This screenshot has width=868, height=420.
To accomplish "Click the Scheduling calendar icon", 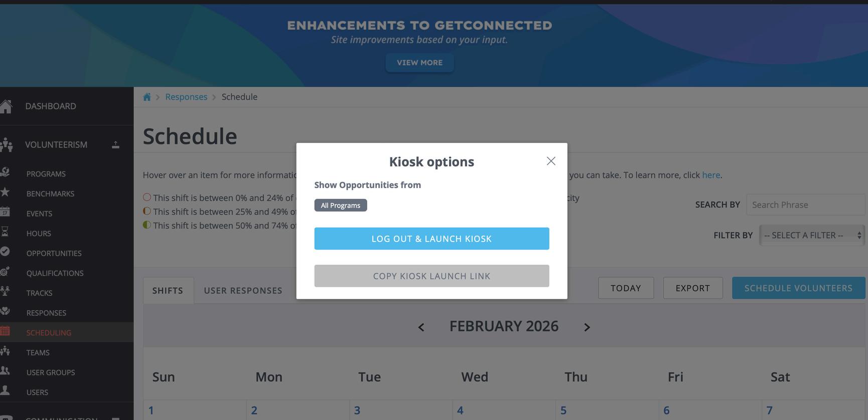I will click(x=5, y=331).
